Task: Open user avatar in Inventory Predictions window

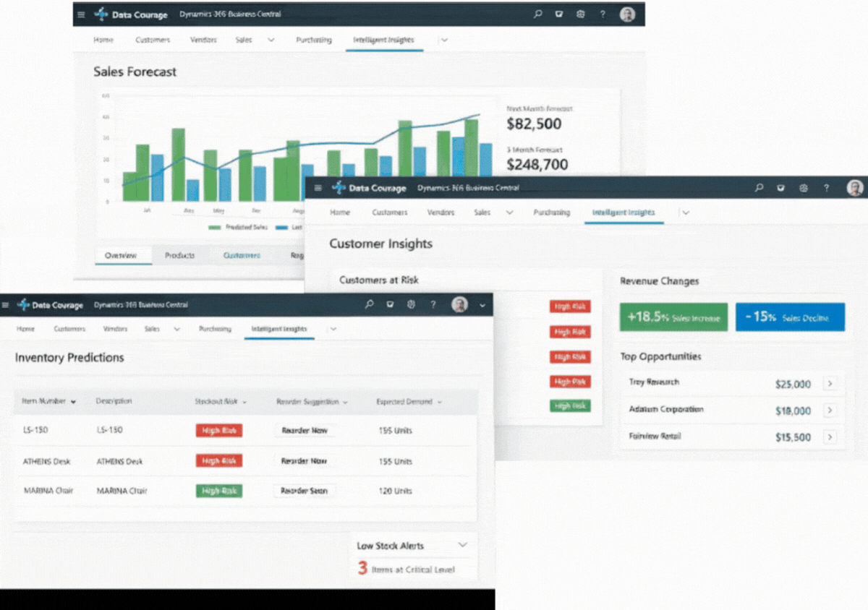Action: click(x=459, y=305)
